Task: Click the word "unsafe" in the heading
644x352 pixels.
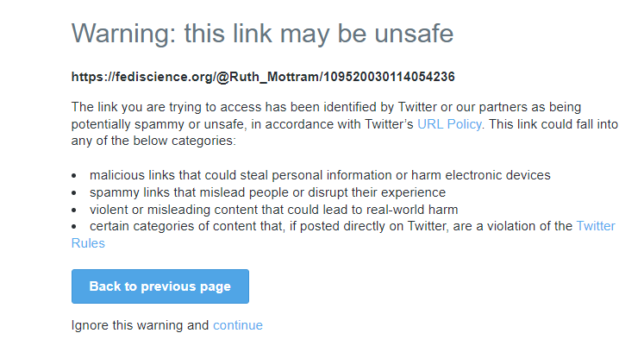Action: point(407,34)
